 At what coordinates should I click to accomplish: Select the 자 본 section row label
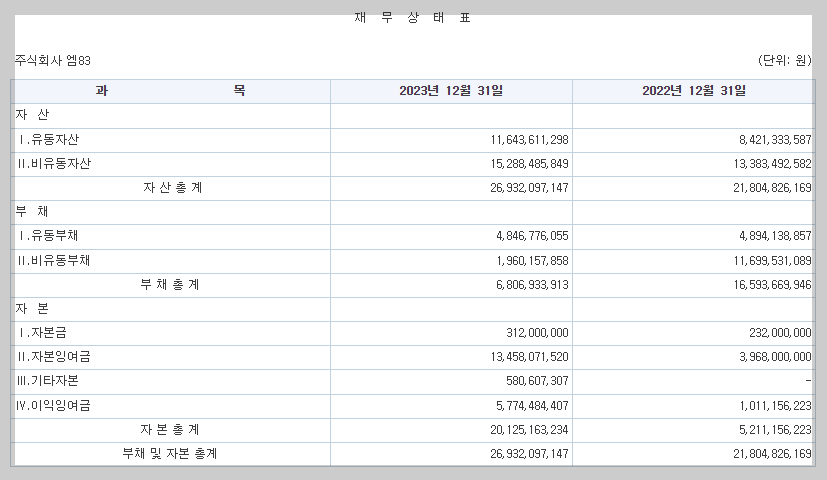32,309
